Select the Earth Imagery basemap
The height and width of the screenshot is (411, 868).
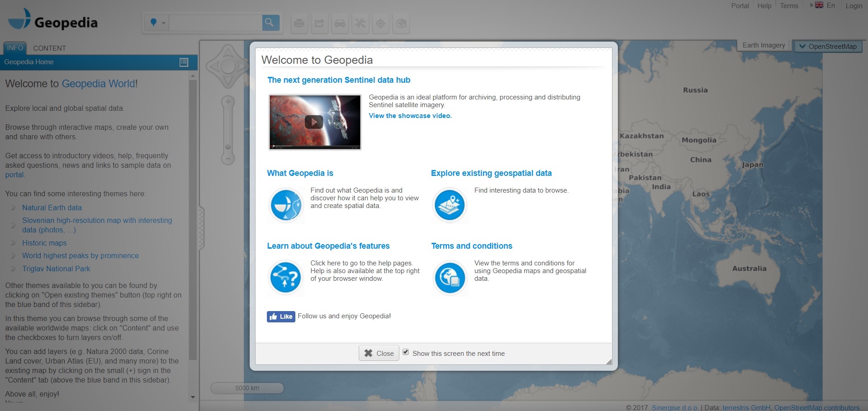click(764, 45)
